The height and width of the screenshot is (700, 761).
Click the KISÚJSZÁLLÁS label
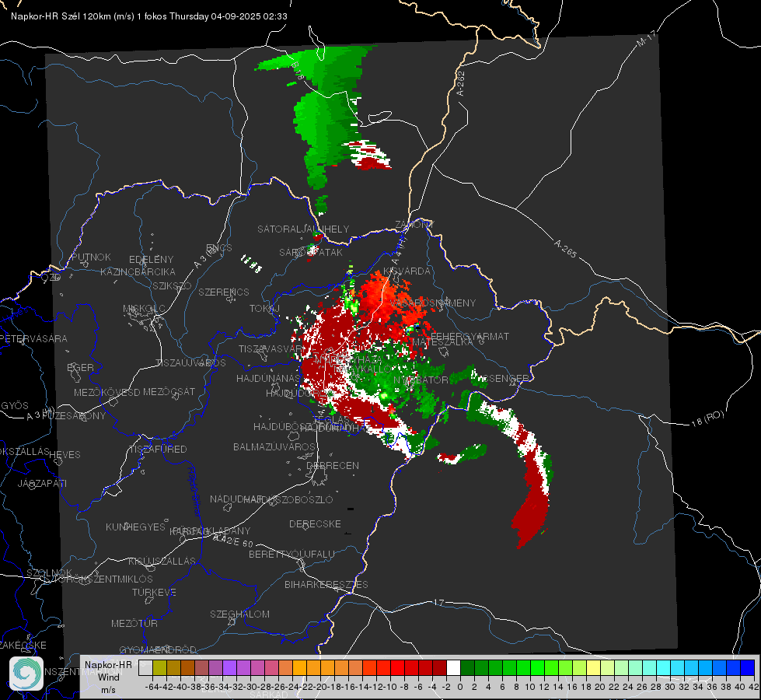point(162,561)
